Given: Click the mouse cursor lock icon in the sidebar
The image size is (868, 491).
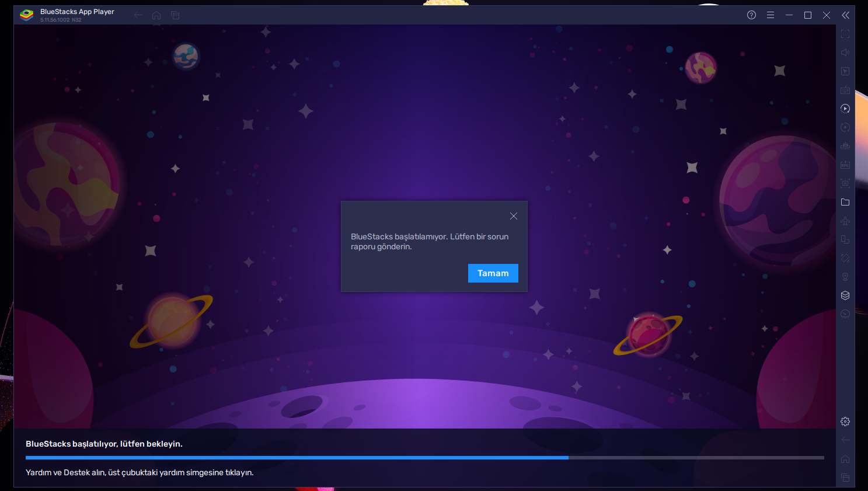Looking at the screenshot, I should (x=845, y=71).
